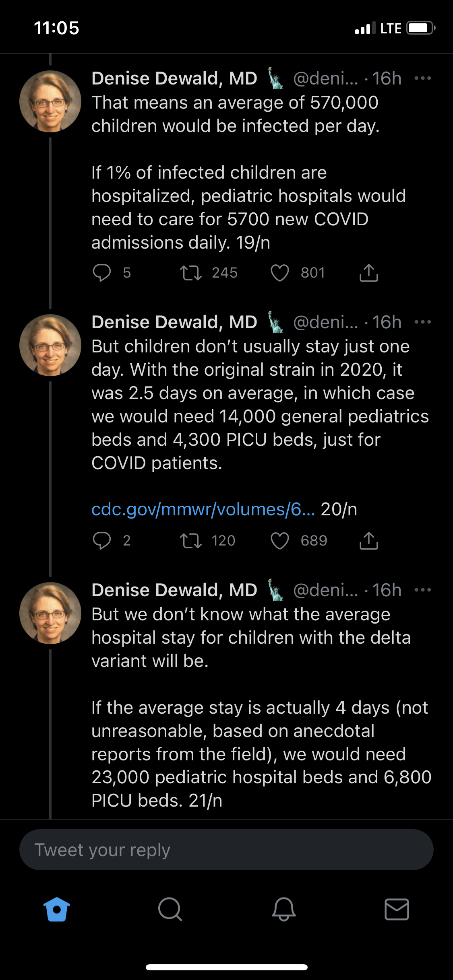
Task: Reply to the 19/n tweet
Action: tap(102, 273)
